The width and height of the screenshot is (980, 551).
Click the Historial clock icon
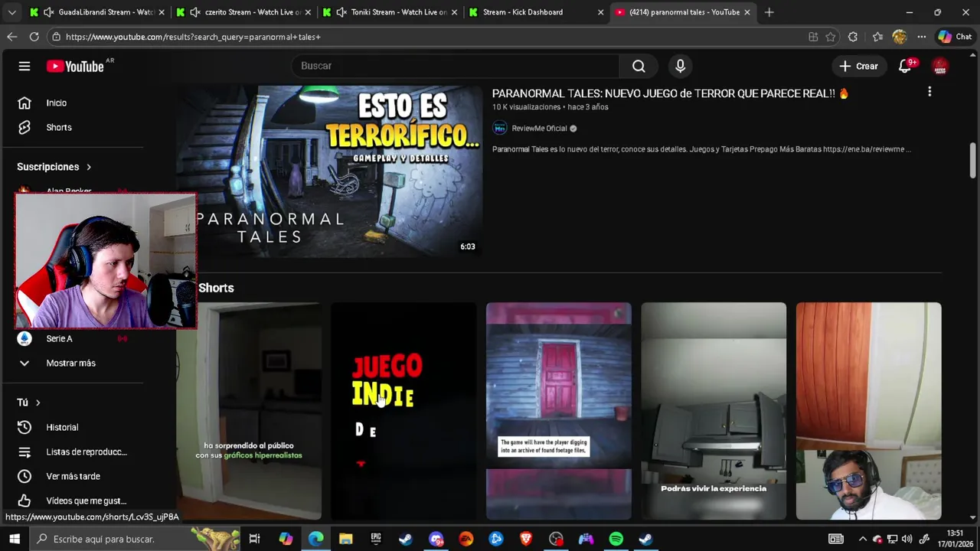[x=24, y=427]
